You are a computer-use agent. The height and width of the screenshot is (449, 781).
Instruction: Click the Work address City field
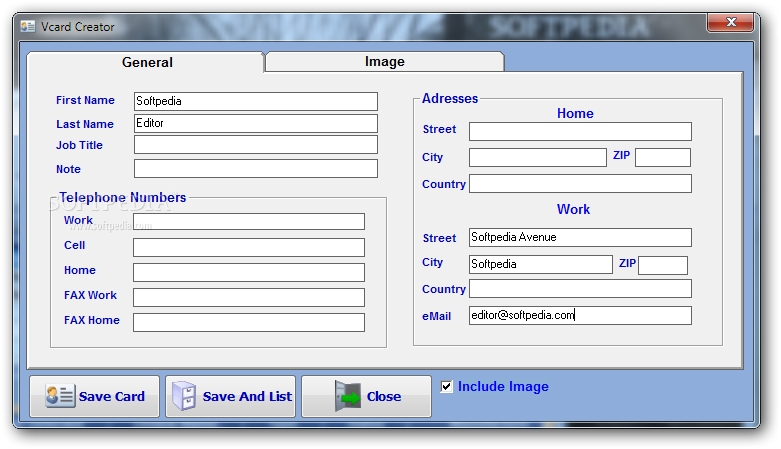click(x=541, y=264)
